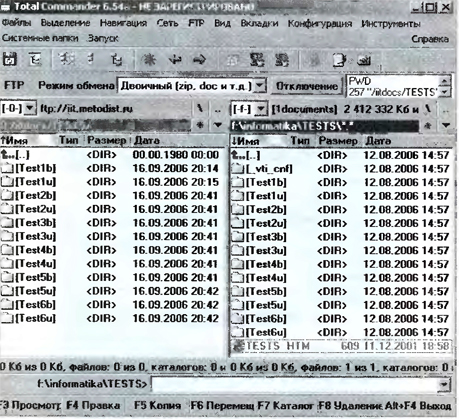Viewport: 459px width, 419px height.
Task: Click Test6u folder icon in left panel
Action: [x=7, y=318]
